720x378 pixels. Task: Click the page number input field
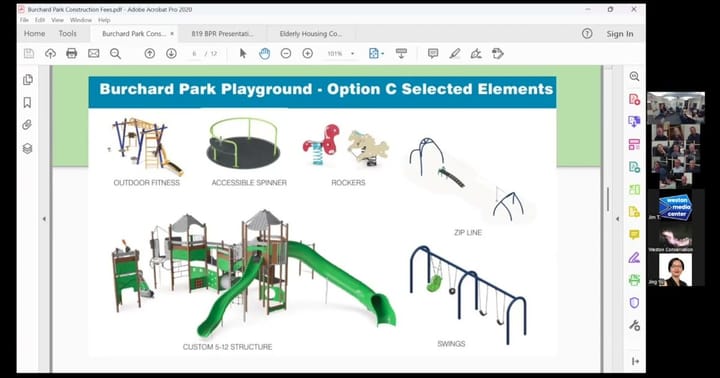(194, 54)
